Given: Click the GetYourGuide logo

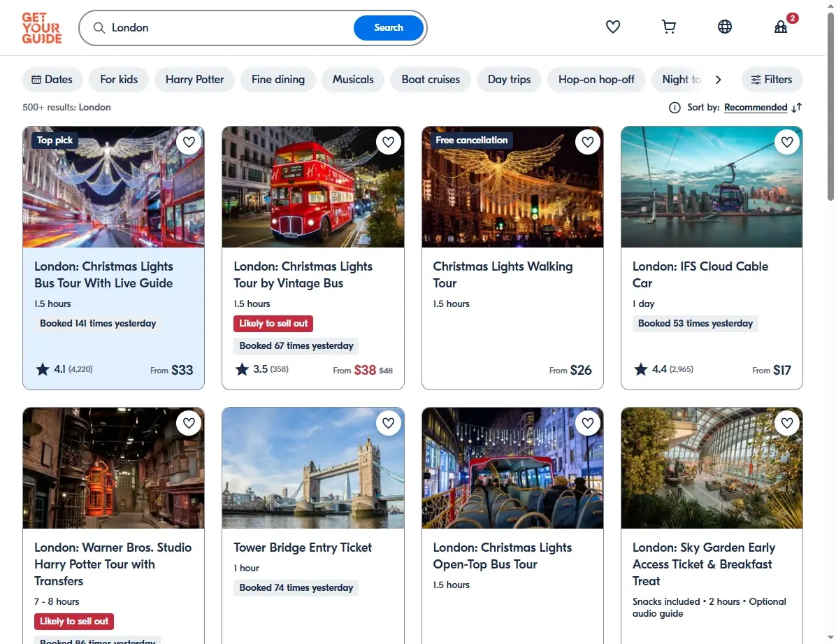Looking at the screenshot, I should (x=41, y=28).
